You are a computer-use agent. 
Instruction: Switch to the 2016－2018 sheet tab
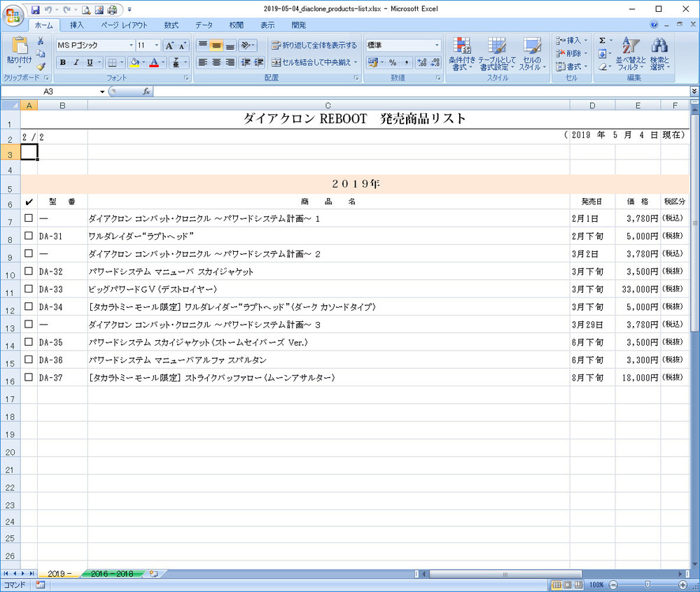pyautogui.click(x=112, y=574)
